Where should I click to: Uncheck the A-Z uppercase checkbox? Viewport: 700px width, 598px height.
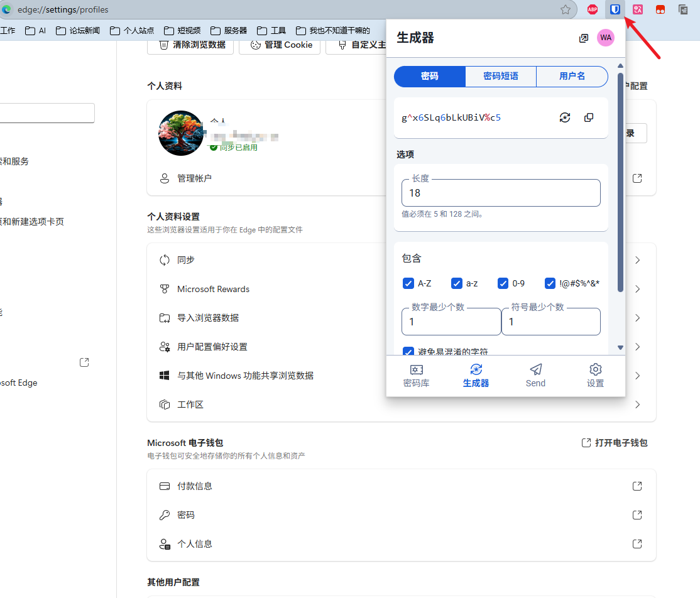click(408, 283)
